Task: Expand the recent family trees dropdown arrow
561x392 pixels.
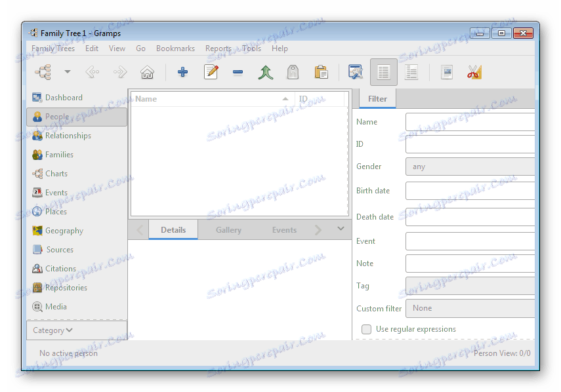Action: pyautogui.click(x=68, y=72)
